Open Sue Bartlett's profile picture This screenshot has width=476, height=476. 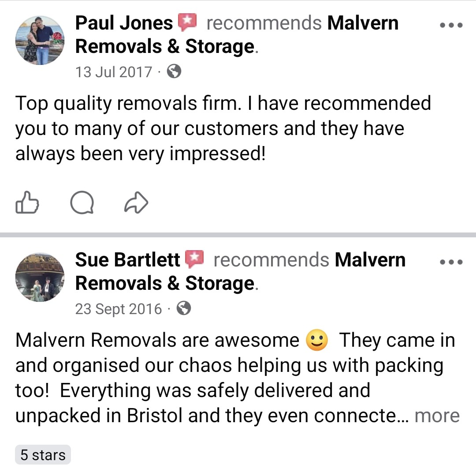[x=40, y=277]
